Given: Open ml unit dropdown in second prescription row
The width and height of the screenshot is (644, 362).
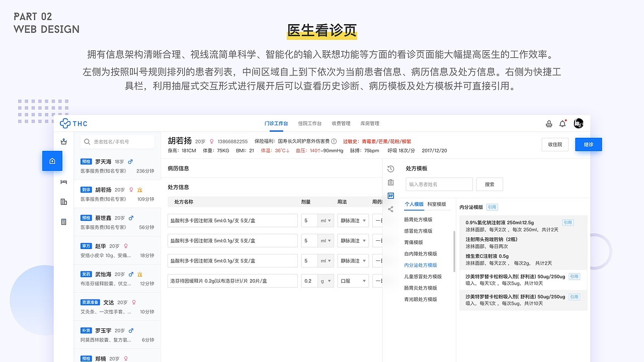Looking at the screenshot, I should coord(326,241).
